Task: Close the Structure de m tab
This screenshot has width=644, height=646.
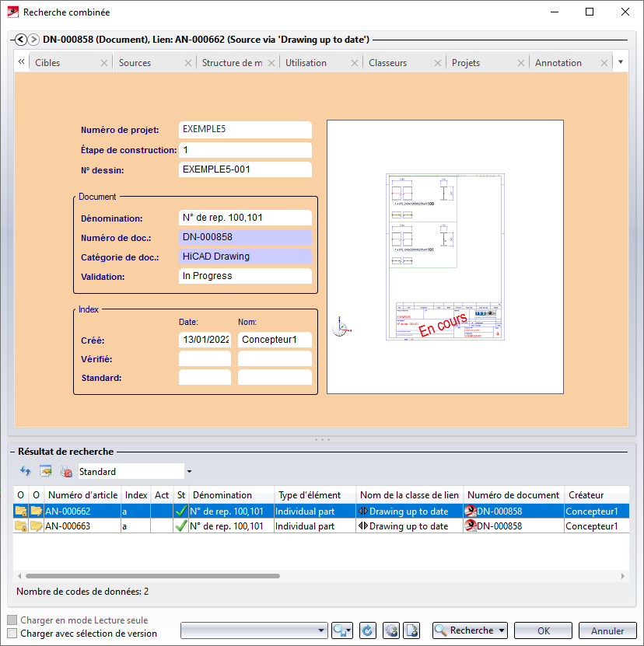Action: tap(271, 63)
